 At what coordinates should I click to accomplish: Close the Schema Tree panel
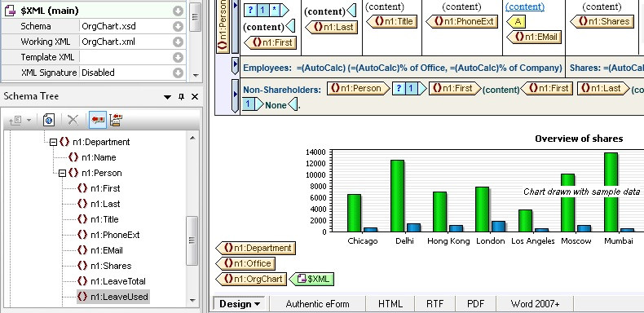click(195, 96)
